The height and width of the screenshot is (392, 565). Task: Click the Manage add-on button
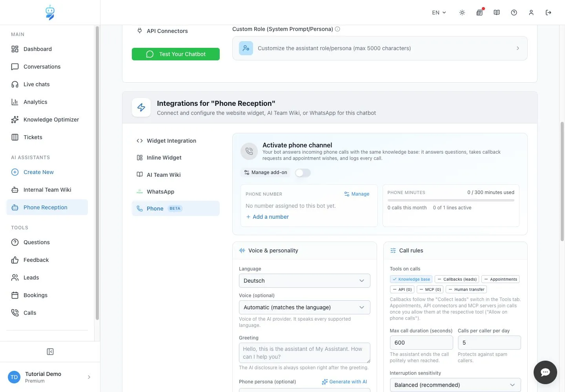pyautogui.click(x=266, y=172)
